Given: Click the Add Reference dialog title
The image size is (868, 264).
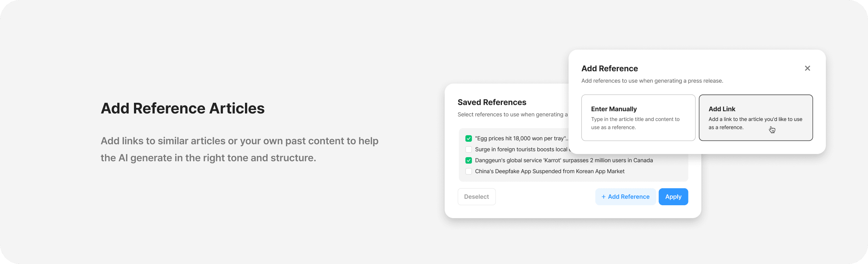Looking at the screenshot, I should coord(609,69).
